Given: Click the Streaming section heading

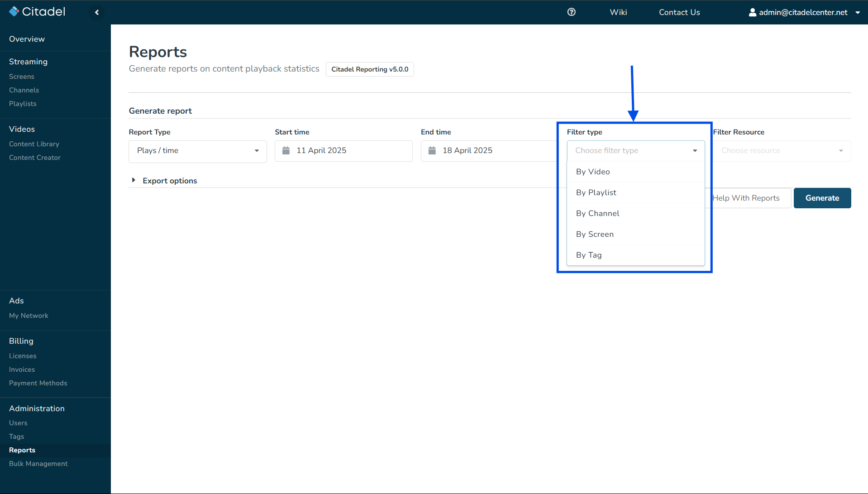Looking at the screenshot, I should 28,62.
